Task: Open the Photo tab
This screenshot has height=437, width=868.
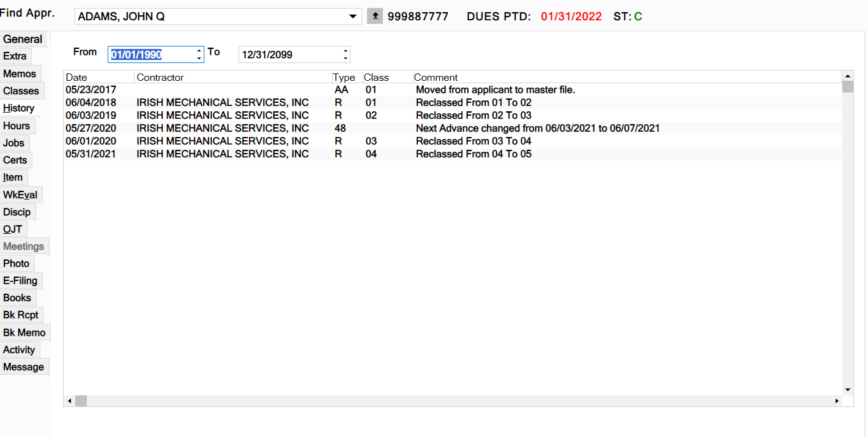Action: point(17,264)
